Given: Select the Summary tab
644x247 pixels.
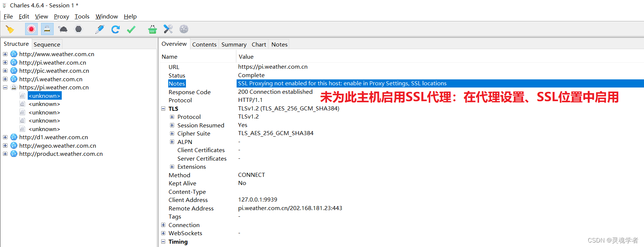Looking at the screenshot, I should (234, 44).
